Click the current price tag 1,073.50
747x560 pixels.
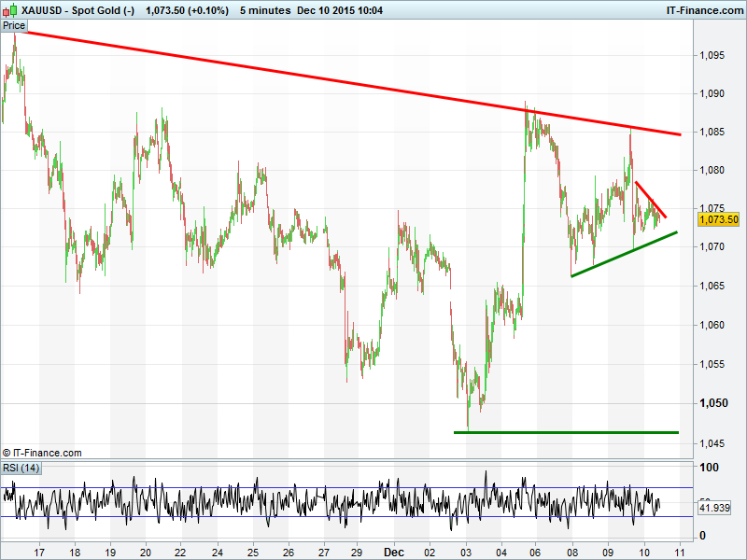point(718,219)
